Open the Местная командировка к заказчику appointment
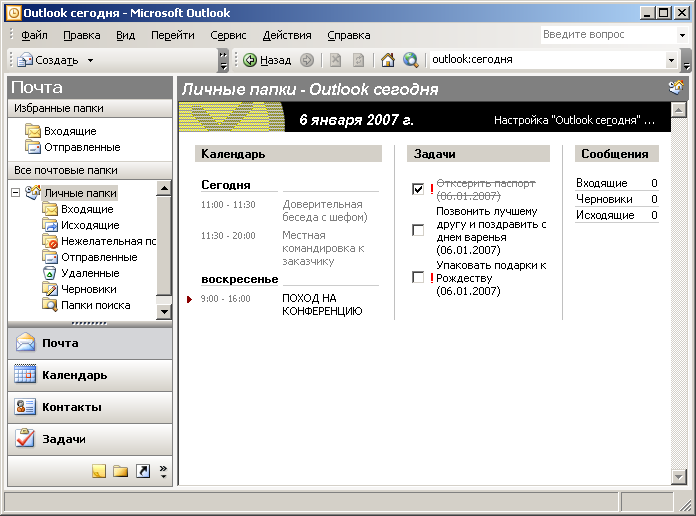The height and width of the screenshot is (516, 696). click(x=323, y=248)
